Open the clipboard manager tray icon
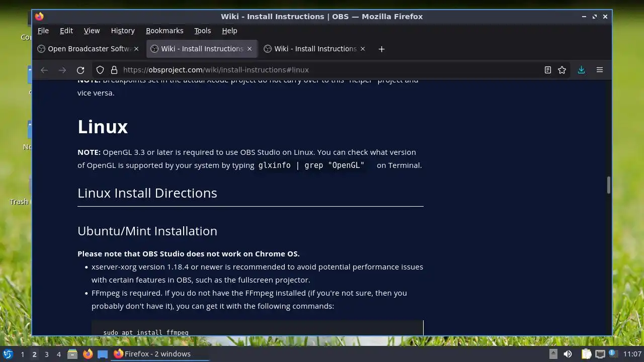 (586, 354)
